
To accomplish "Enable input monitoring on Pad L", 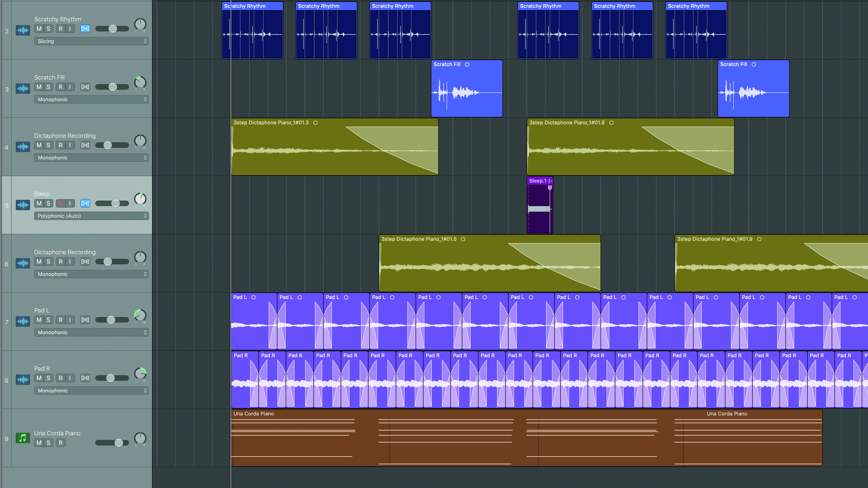I will click(70, 320).
